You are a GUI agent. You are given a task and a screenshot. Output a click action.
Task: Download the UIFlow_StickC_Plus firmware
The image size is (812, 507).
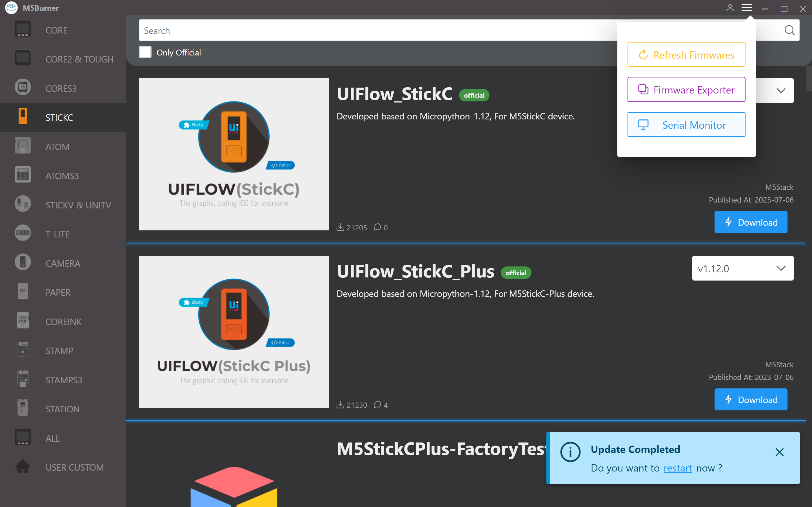coord(751,400)
